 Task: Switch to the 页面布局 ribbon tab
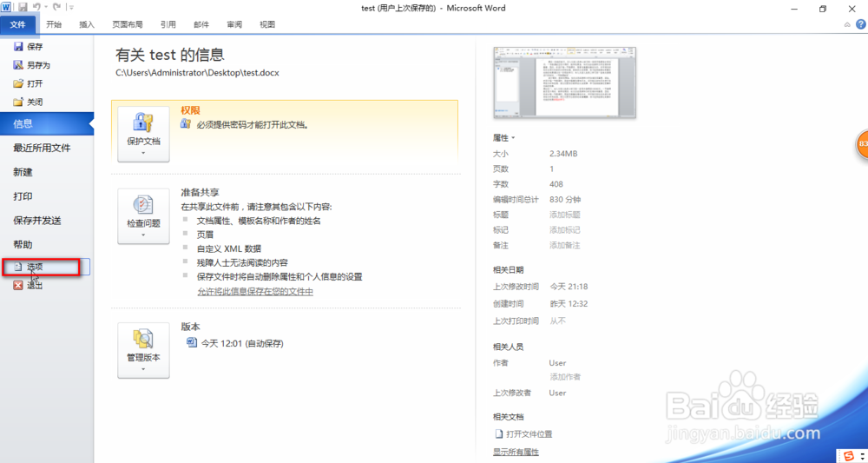(128, 24)
